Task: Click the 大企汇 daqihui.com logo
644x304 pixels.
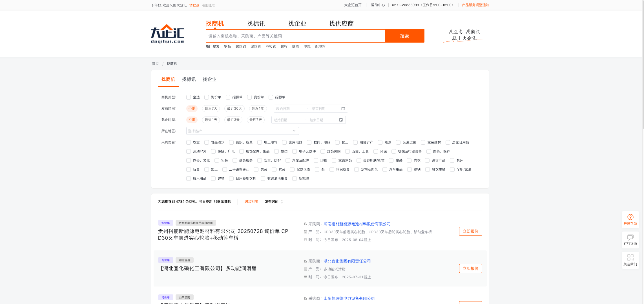Action: pos(167,34)
